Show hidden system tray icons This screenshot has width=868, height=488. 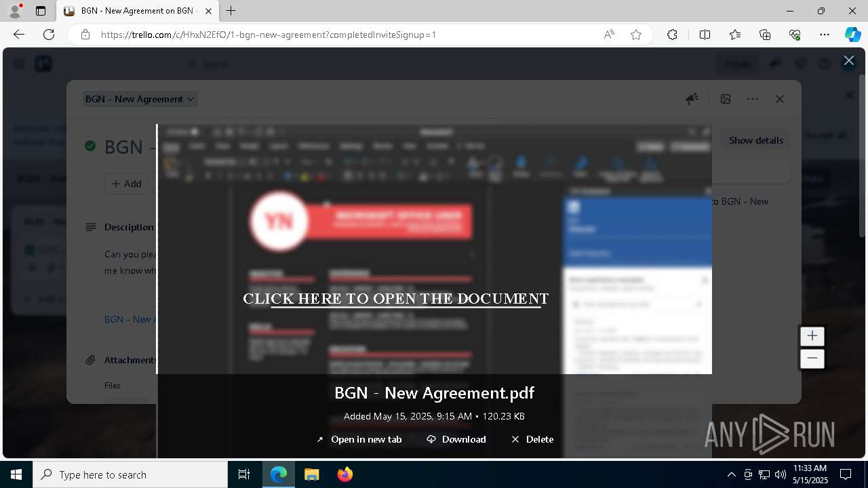pos(731,474)
